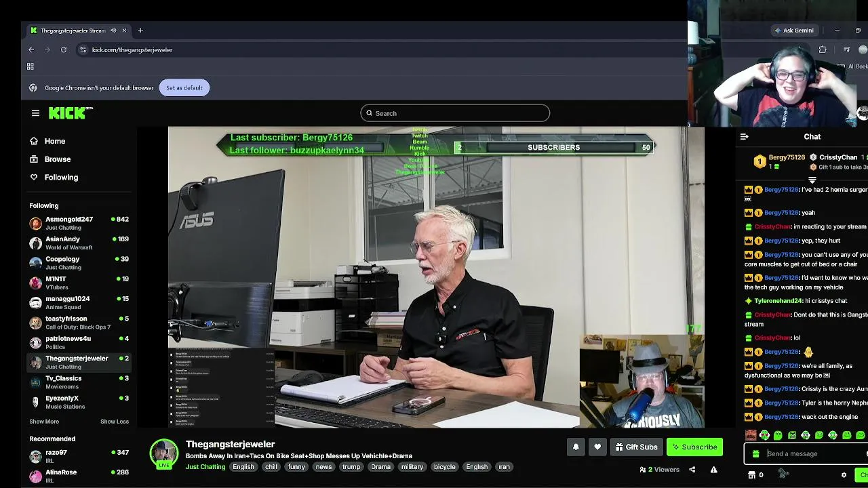Open the Just Chatting category link

pyautogui.click(x=205, y=467)
